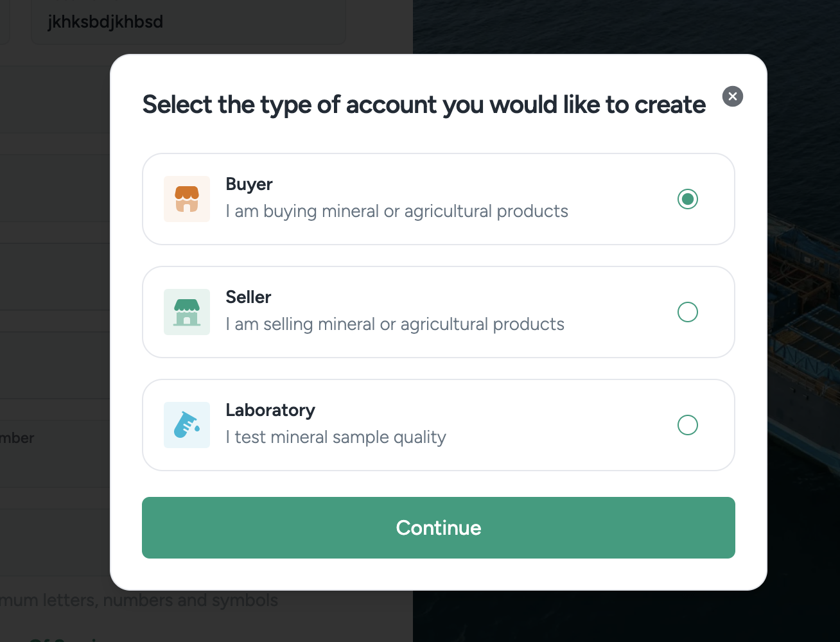Click "I am selling mineral or agricultural products"

click(395, 324)
